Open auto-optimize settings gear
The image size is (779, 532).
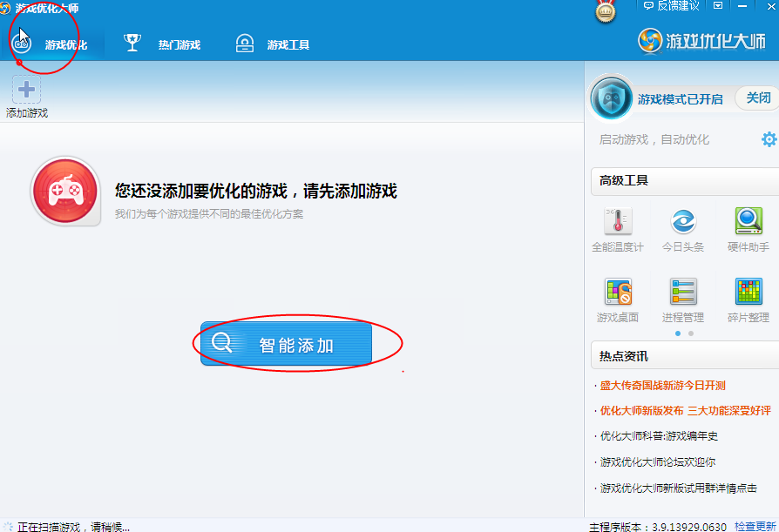point(769,139)
